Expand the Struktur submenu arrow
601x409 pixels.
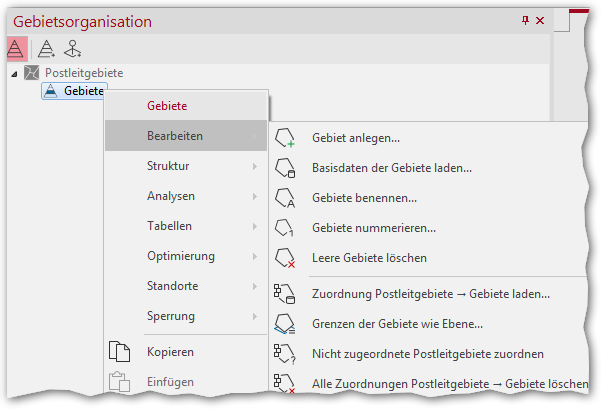pyautogui.click(x=255, y=166)
